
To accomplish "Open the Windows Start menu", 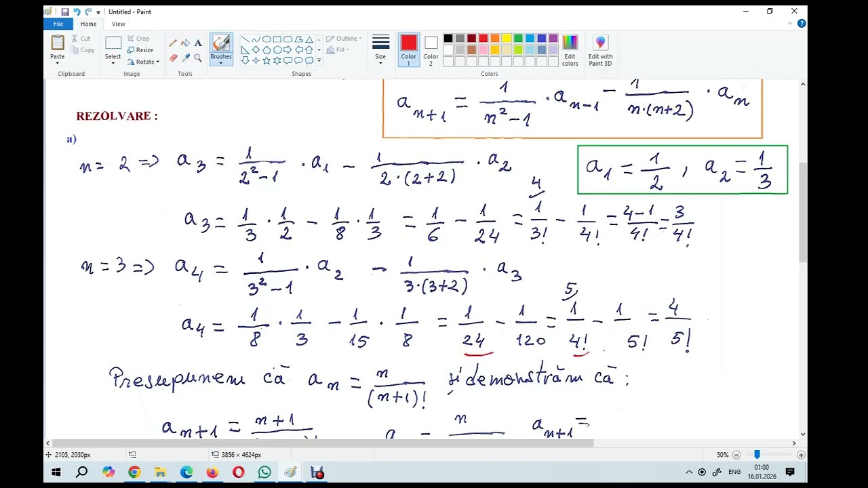I will pyautogui.click(x=56, y=472).
